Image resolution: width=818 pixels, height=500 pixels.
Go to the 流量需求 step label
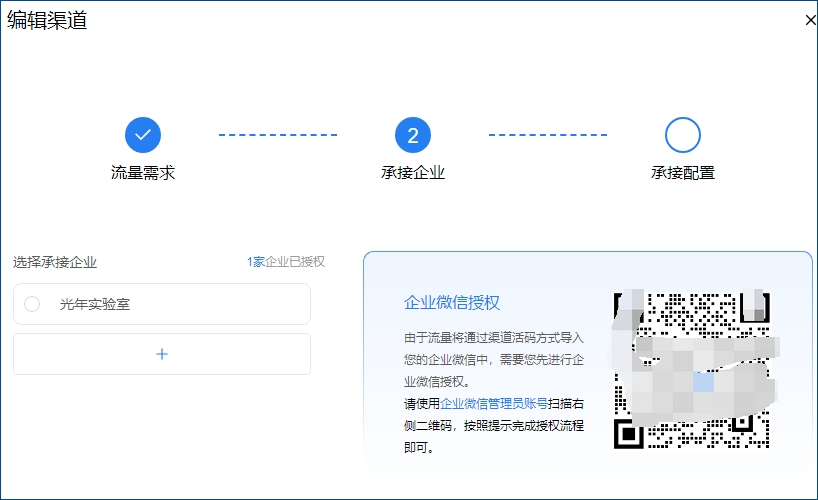click(143, 173)
